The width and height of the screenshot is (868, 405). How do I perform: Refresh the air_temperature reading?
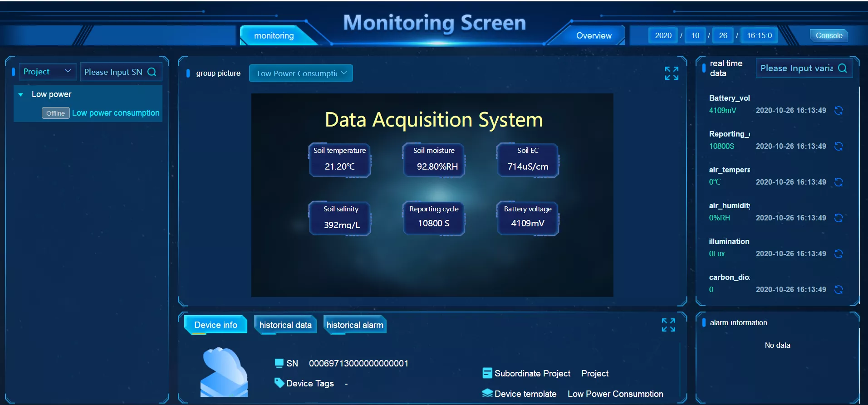click(839, 182)
